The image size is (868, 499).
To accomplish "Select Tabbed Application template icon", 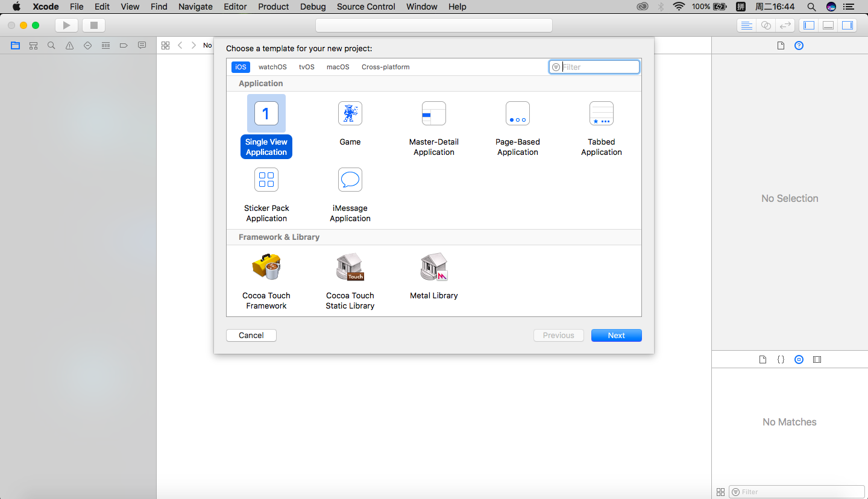I will (x=602, y=113).
